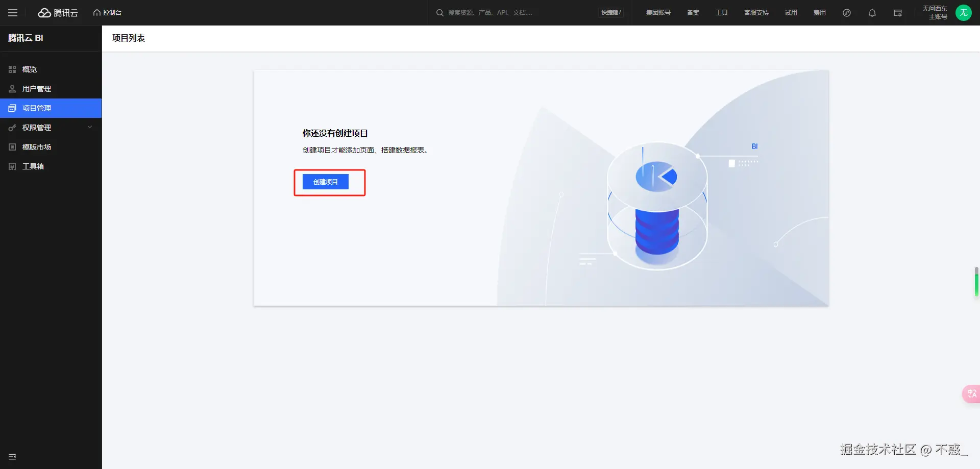Click the 模版市场 icon

[12, 147]
